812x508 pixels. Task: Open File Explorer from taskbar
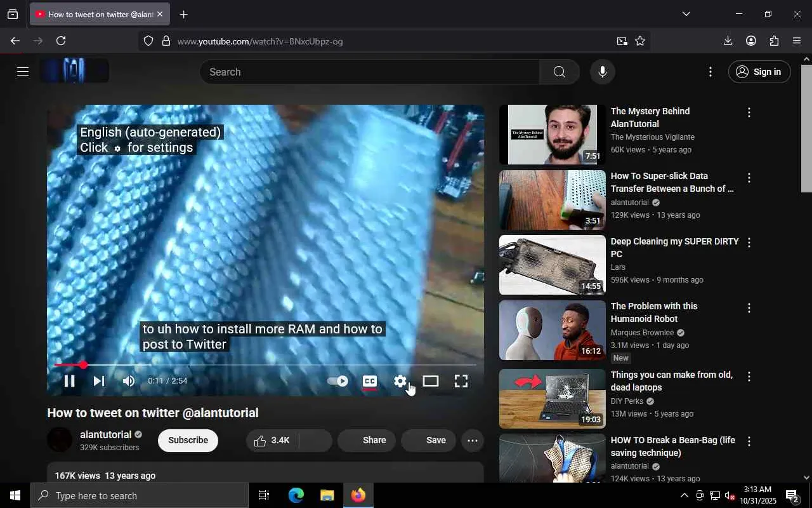coord(327,495)
